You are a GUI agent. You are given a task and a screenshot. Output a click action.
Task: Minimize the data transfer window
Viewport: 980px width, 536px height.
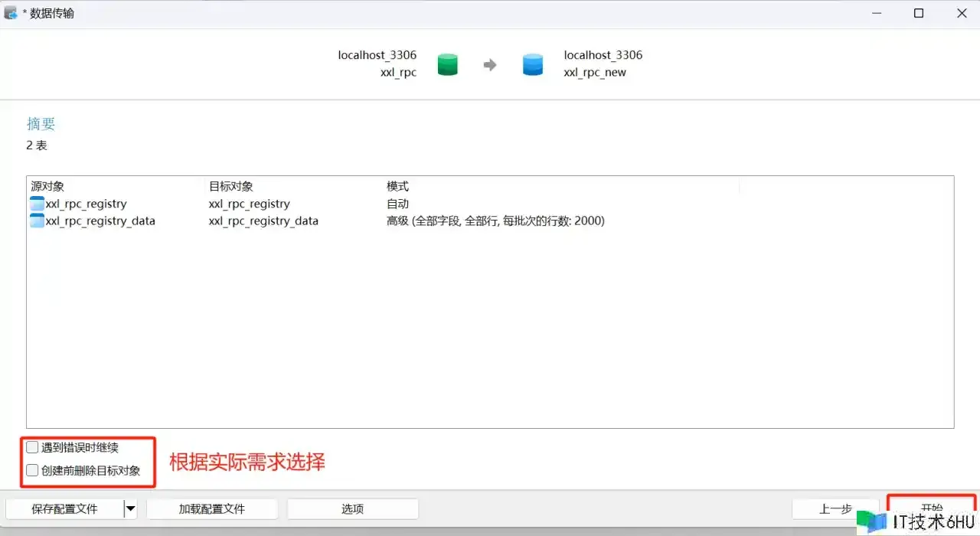point(875,13)
